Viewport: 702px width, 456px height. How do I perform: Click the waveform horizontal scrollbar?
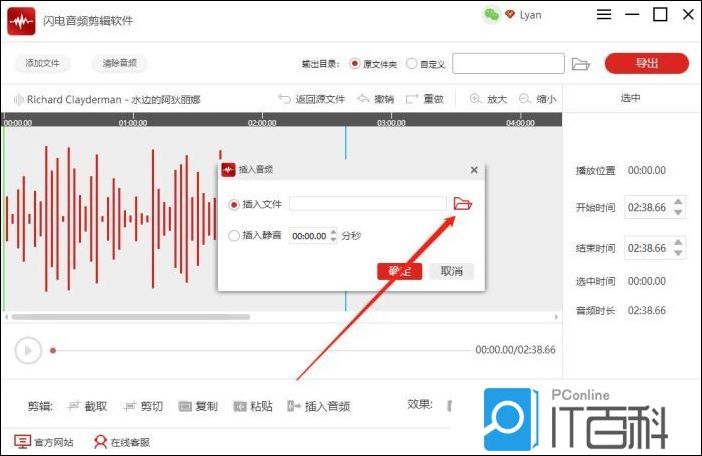(131, 317)
